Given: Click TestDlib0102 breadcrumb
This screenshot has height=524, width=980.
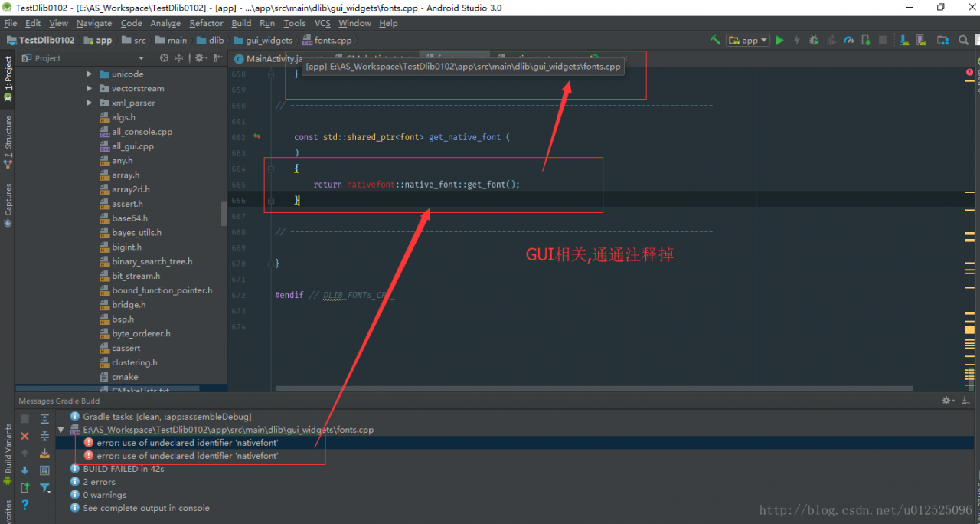Looking at the screenshot, I should pyautogui.click(x=41, y=40).
